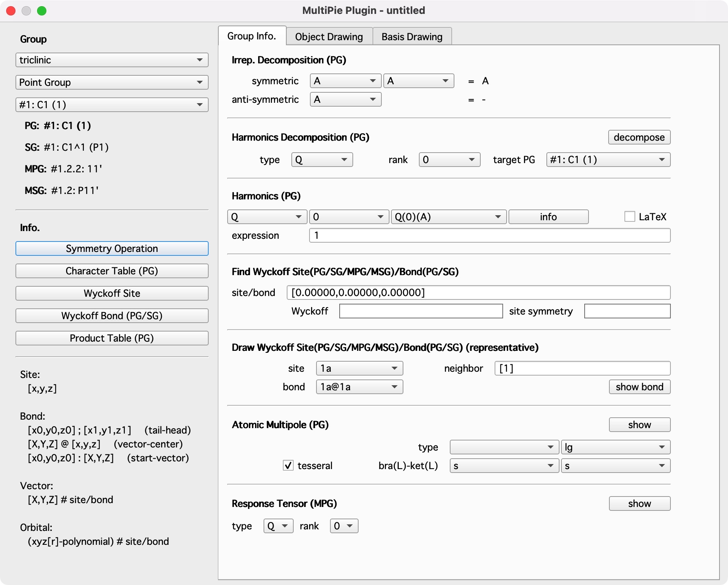This screenshot has width=728, height=585.
Task: Open the triclinic crystal system dropdown
Action: pos(112,60)
